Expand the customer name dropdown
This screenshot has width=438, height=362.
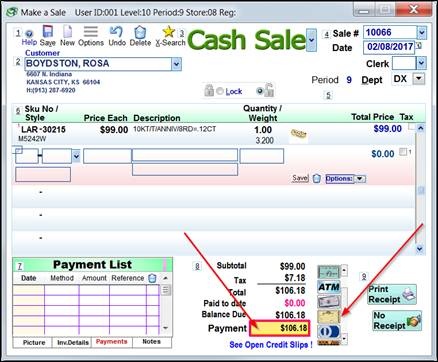click(x=176, y=64)
